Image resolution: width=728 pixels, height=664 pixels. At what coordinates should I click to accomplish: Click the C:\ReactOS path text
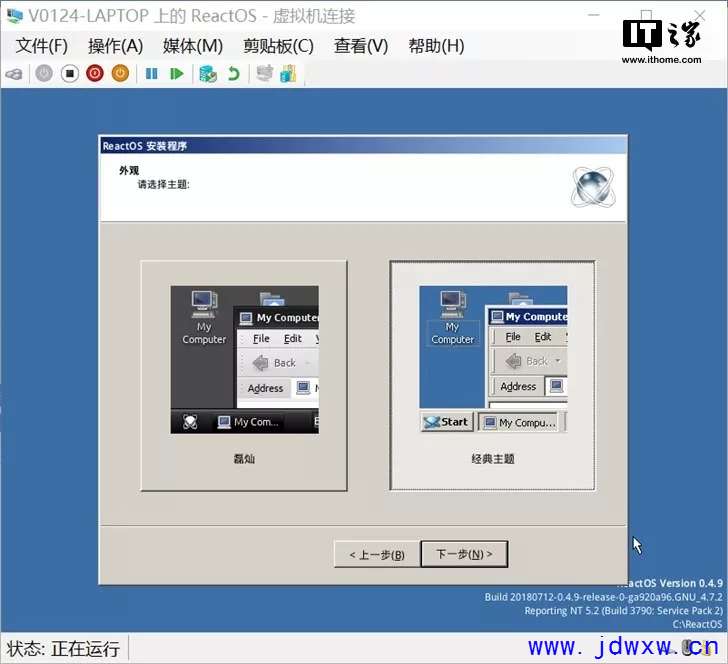click(x=697, y=625)
